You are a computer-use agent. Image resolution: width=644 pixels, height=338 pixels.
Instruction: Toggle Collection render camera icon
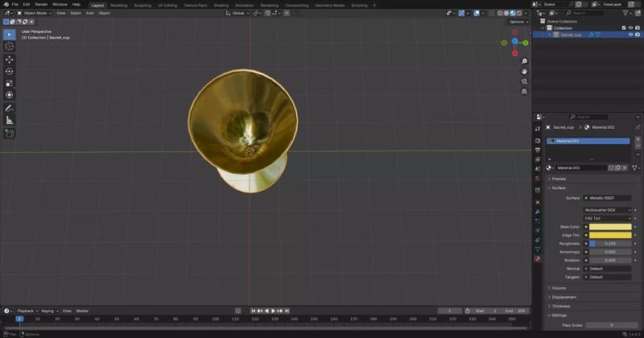638,28
